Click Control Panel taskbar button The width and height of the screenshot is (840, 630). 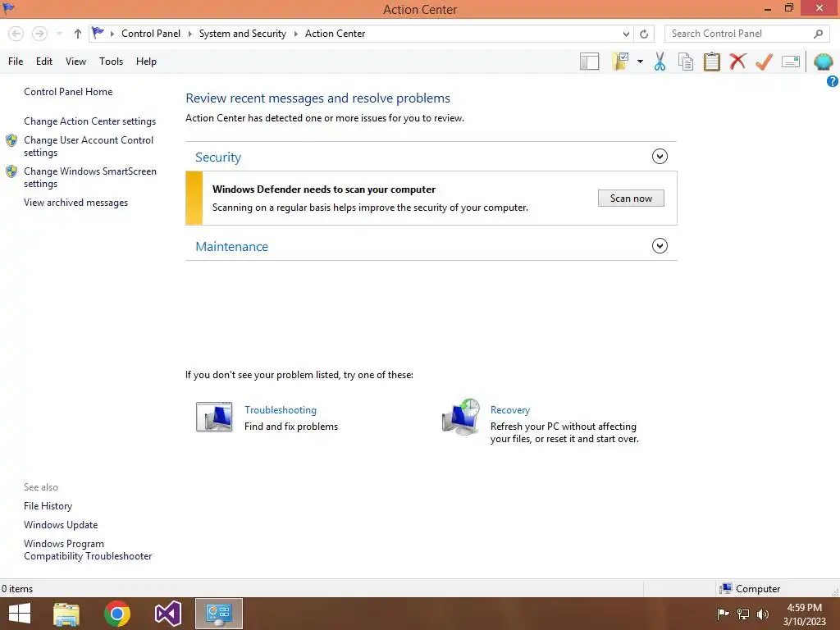(218, 614)
